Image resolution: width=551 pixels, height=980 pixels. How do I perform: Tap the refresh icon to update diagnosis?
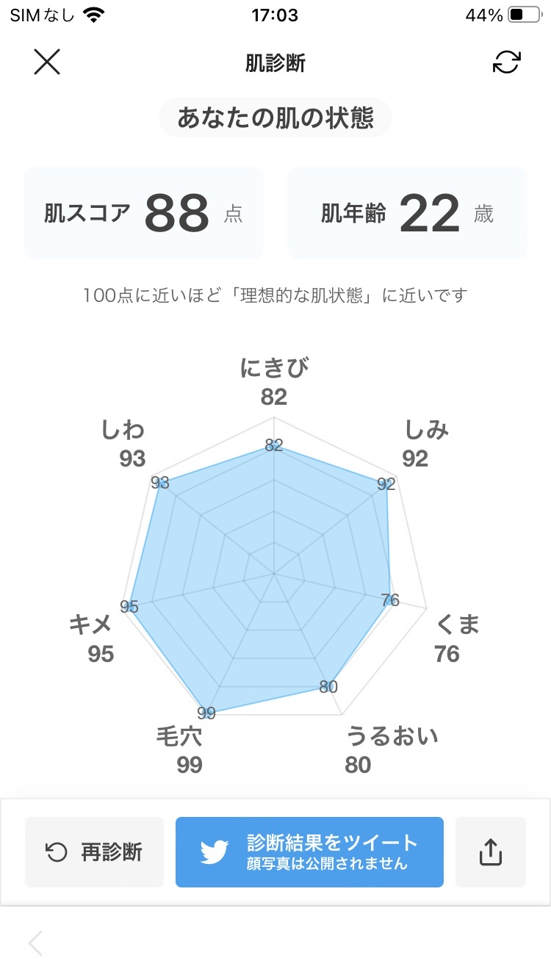coord(506,62)
